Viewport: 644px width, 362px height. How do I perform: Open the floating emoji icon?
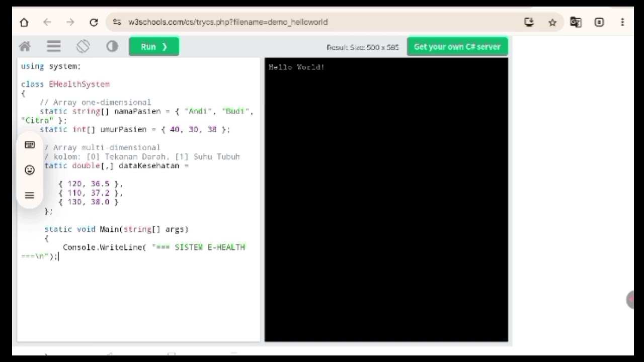pos(30,170)
